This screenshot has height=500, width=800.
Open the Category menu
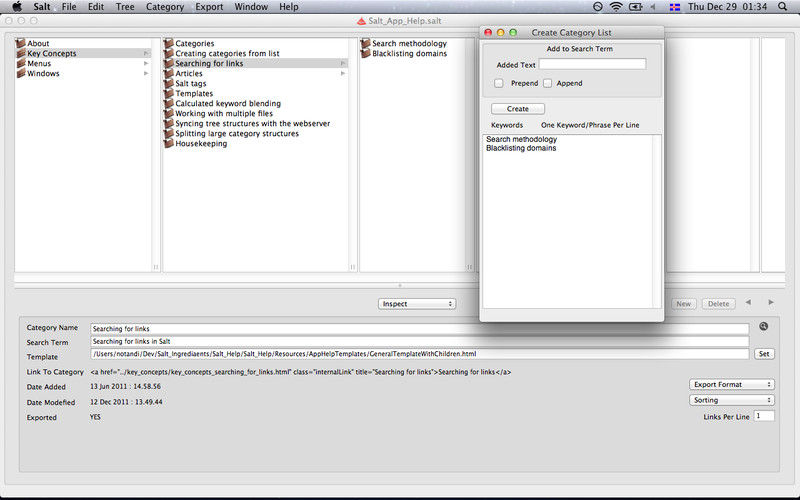click(x=165, y=7)
